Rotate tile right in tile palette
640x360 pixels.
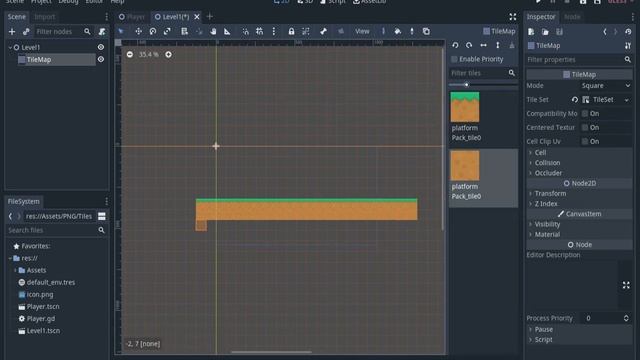469,45
